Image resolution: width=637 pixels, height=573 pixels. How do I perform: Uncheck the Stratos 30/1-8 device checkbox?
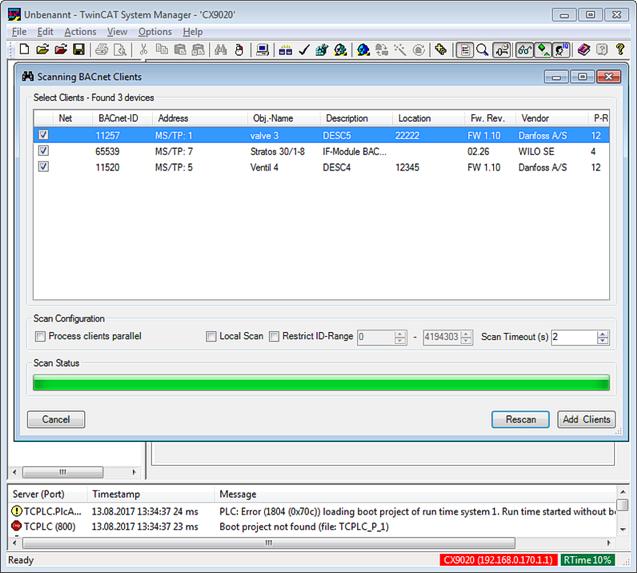[43, 151]
